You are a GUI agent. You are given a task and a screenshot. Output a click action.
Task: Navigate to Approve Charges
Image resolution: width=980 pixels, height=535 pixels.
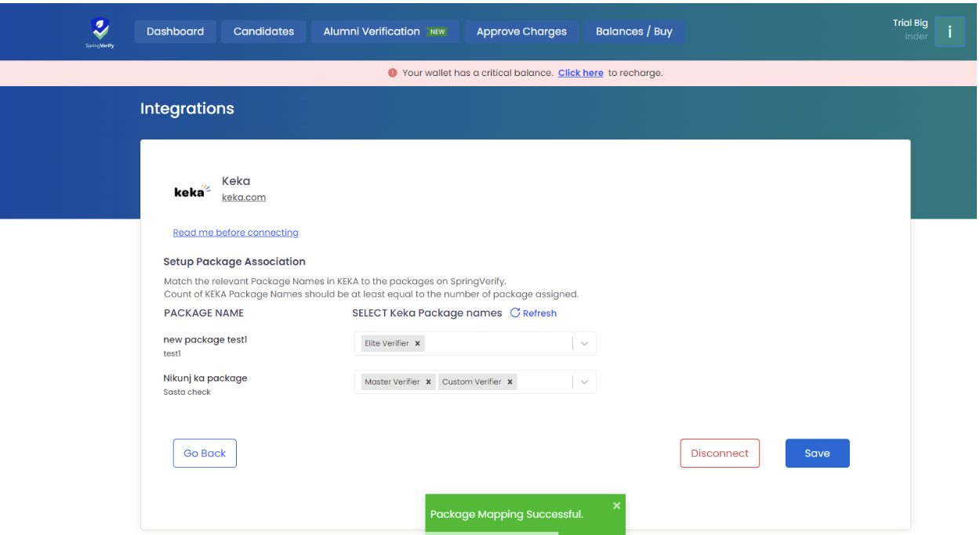(521, 31)
